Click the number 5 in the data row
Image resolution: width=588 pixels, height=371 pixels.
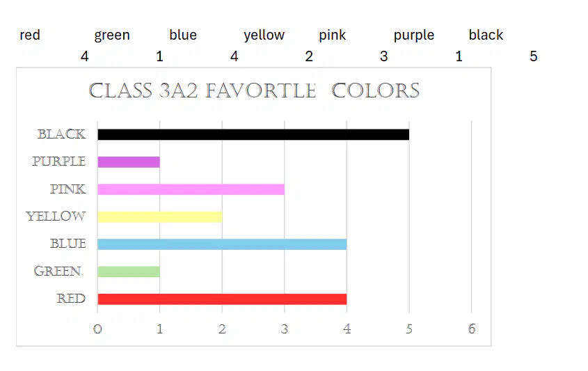pyautogui.click(x=533, y=56)
